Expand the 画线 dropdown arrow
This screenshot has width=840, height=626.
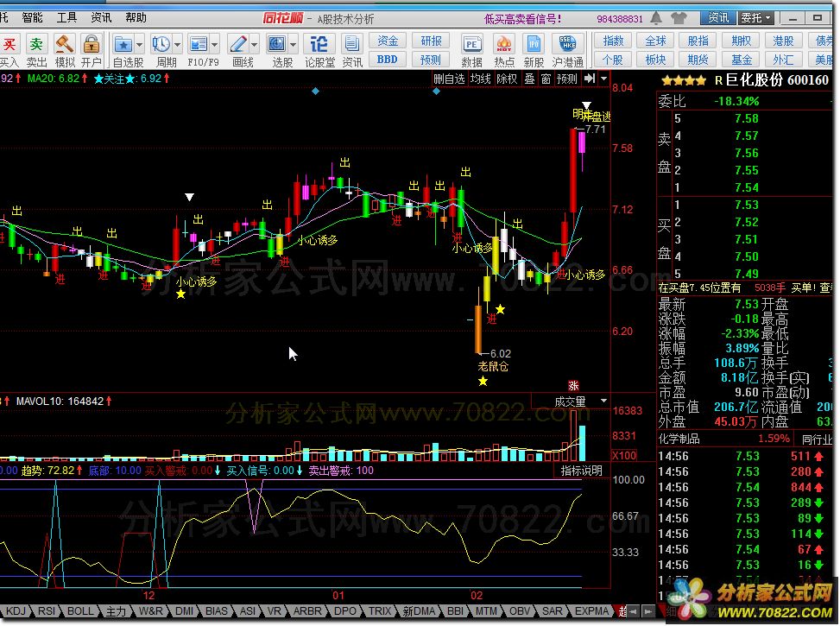tap(254, 45)
